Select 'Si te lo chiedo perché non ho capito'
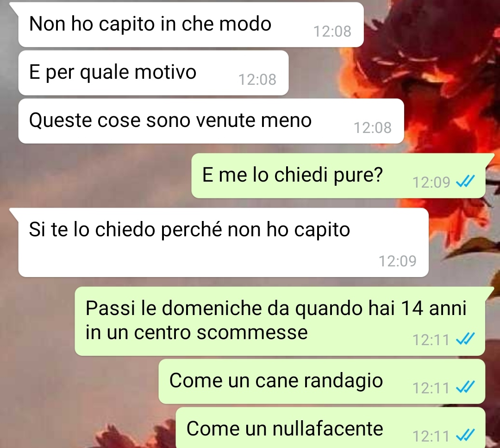 [223, 242]
